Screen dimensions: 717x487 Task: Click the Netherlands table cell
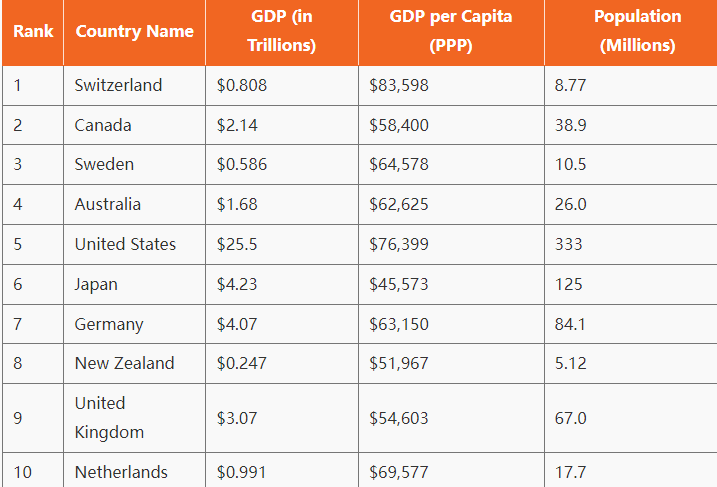[121, 472]
